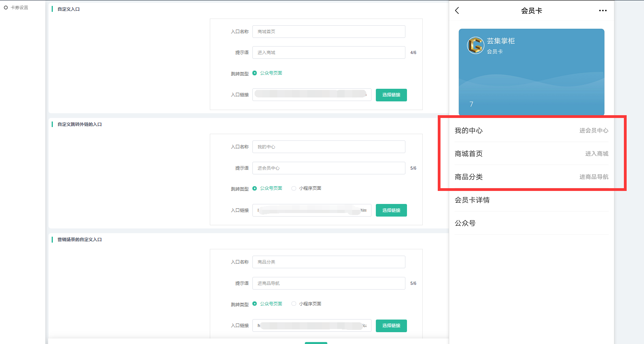Select 公众号页面 radio in 自定义入口 section
Screen dimensions: 644x344
(255, 73)
